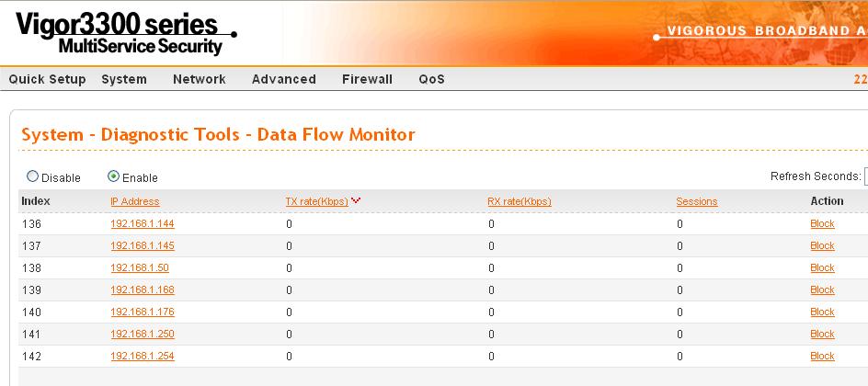The height and width of the screenshot is (386, 868).
Task: Block the host 192.168.1.145
Action: [x=822, y=245]
